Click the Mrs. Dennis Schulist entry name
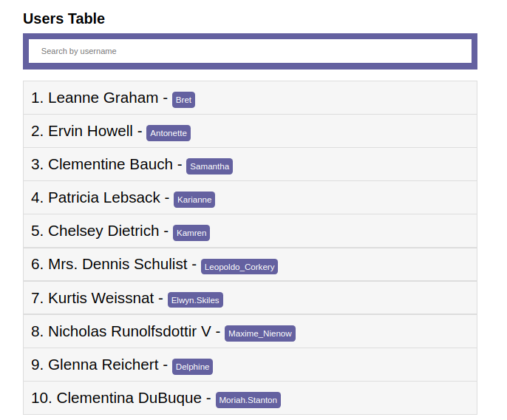This screenshot has height=420, width=507. (x=118, y=264)
